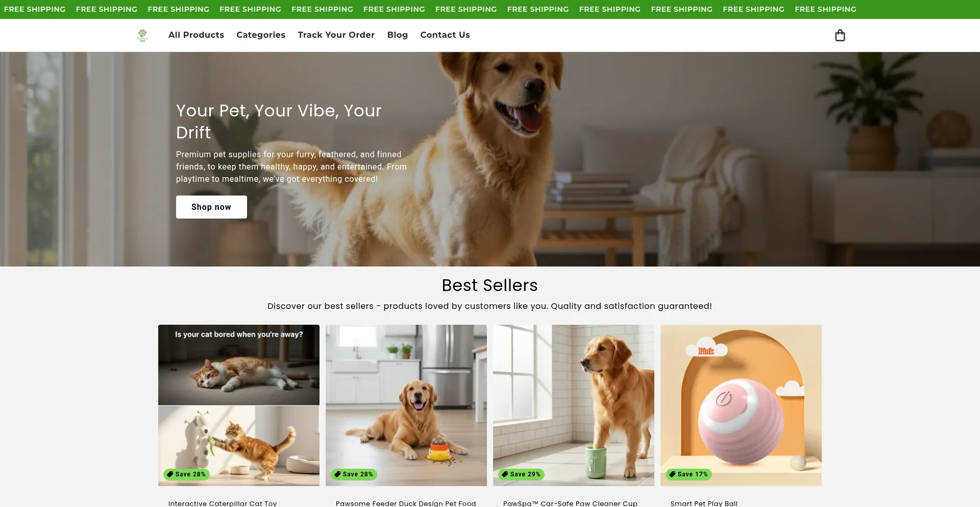The width and height of the screenshot is (980, 507).
Task: Click the Save 17% badge on Smart Pet Play Ball
Action: [x=689, y=474]
